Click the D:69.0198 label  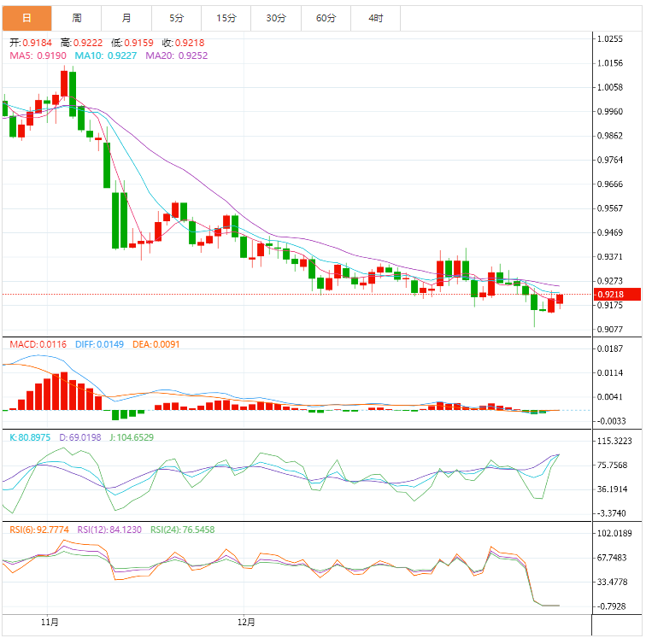[80, 437]
